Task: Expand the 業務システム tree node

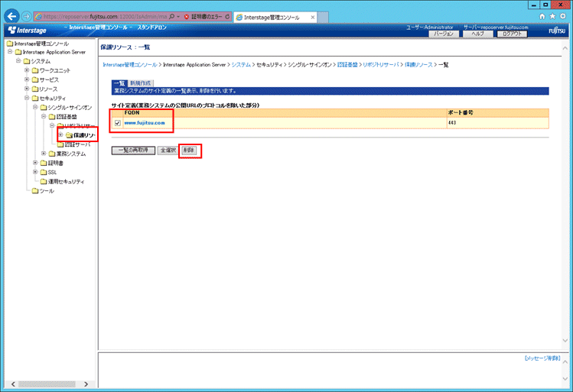Action: coord(44,154)
